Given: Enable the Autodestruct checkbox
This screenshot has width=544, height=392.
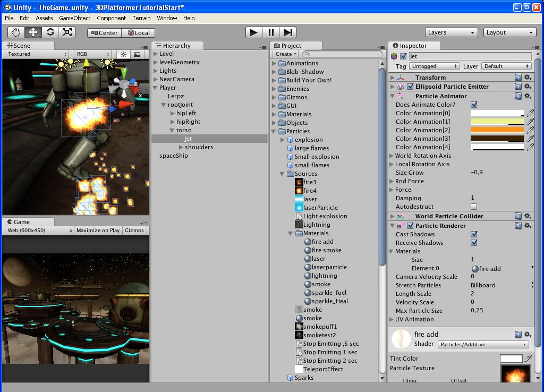Looking at the screenshot, I should (x=474, y=207).
